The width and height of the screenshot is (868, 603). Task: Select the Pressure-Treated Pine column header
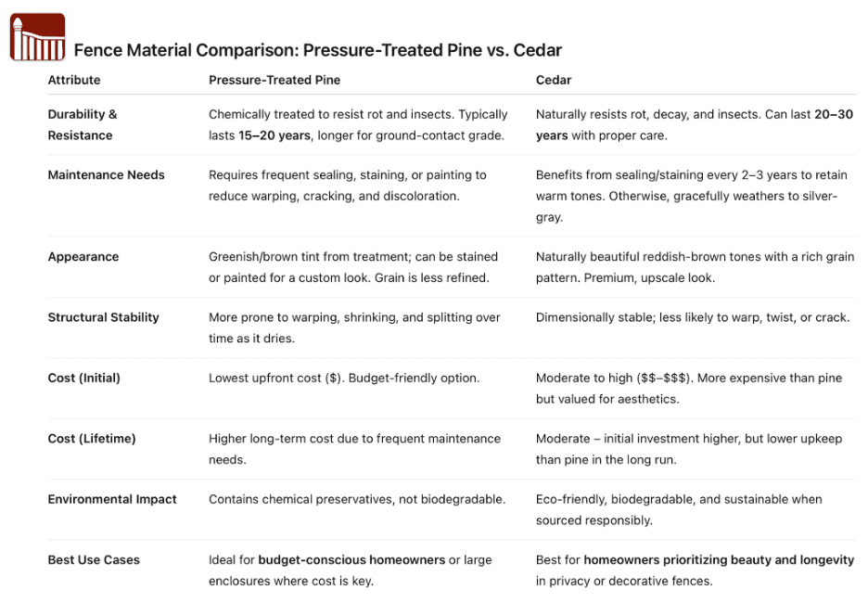pyautogui.click(x=274, y=80)
